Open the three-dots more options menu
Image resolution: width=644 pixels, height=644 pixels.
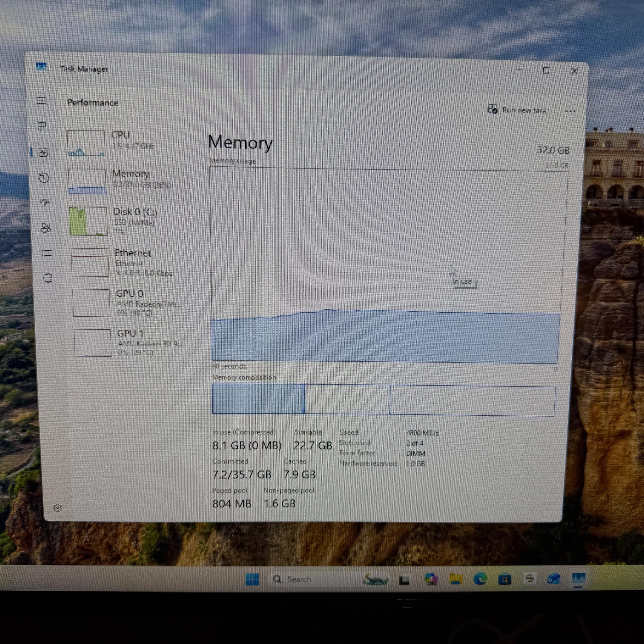click(x=570, y=111)
